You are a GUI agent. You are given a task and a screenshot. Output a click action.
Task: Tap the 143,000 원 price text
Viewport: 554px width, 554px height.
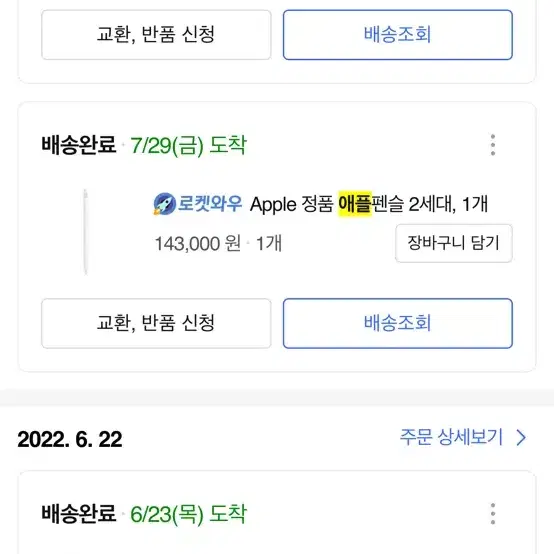point(198,243)
